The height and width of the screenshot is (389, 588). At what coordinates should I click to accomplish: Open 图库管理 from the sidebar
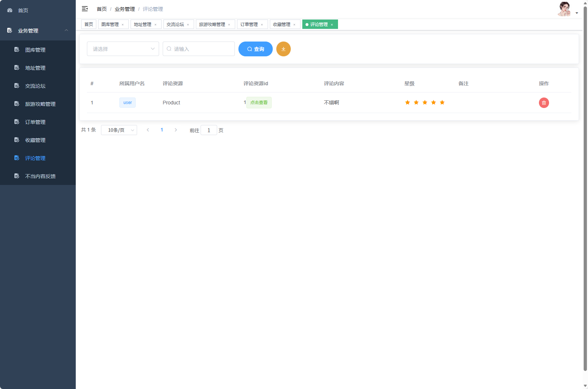pyautogui.click(x=35, y=49)
